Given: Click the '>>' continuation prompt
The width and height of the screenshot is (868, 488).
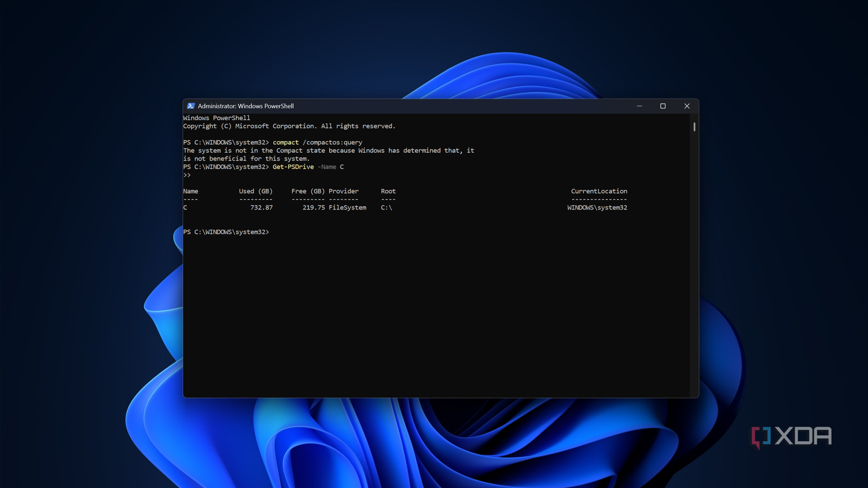Looking at the screenshot, I should click(x=187, y=175).
